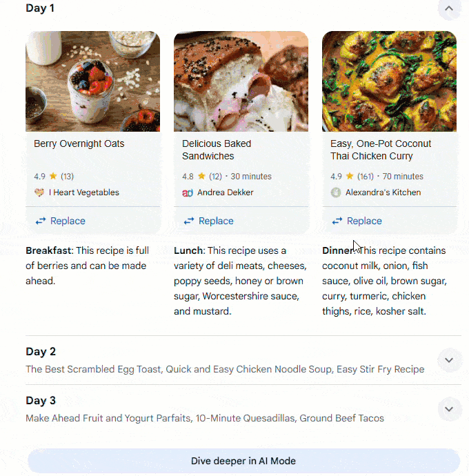
Task: Click the I Heart Vegetables source icon
Action: click(39, 192)
